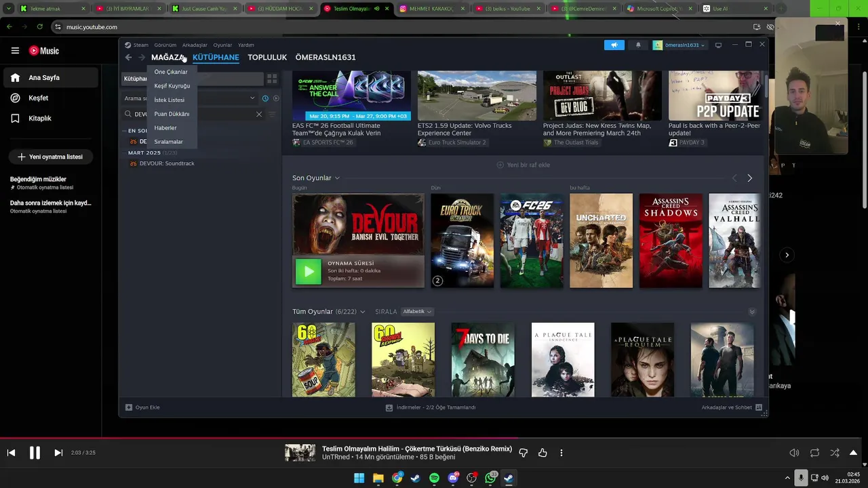
Task: Open the TOPLULUK tab
Action: (267, 58)
